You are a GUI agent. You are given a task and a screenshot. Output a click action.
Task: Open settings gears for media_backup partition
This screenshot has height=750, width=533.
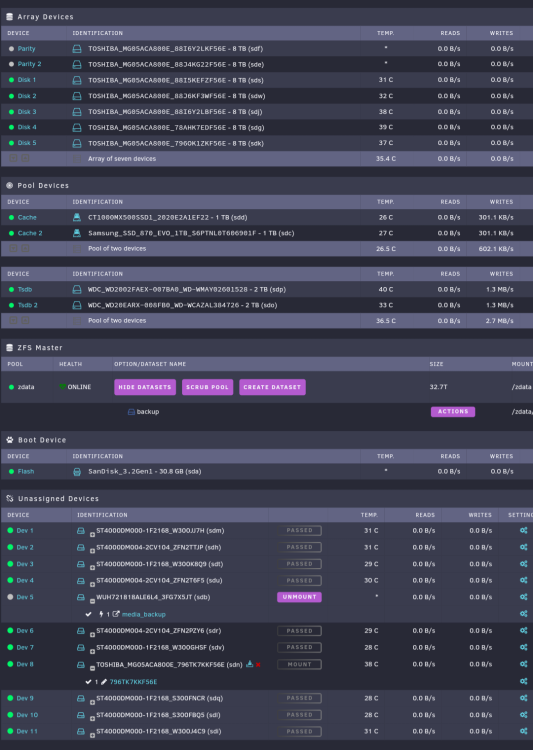pyautogui.click(x=523, y=614)
